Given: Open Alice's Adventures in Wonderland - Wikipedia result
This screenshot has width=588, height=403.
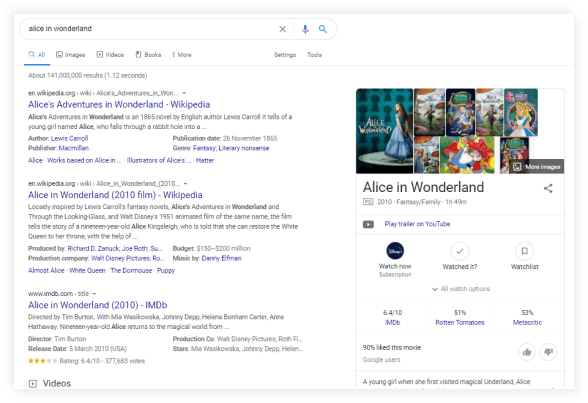Looking at the screenshot, I should click(x=119, y=105).
